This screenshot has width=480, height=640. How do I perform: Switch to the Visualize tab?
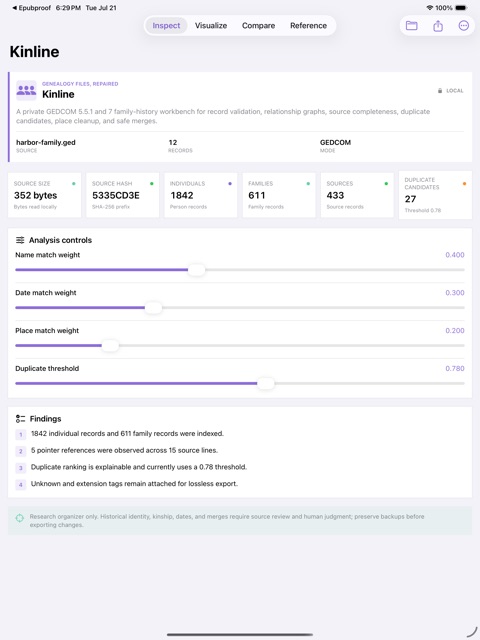click(x=211, y=25)
